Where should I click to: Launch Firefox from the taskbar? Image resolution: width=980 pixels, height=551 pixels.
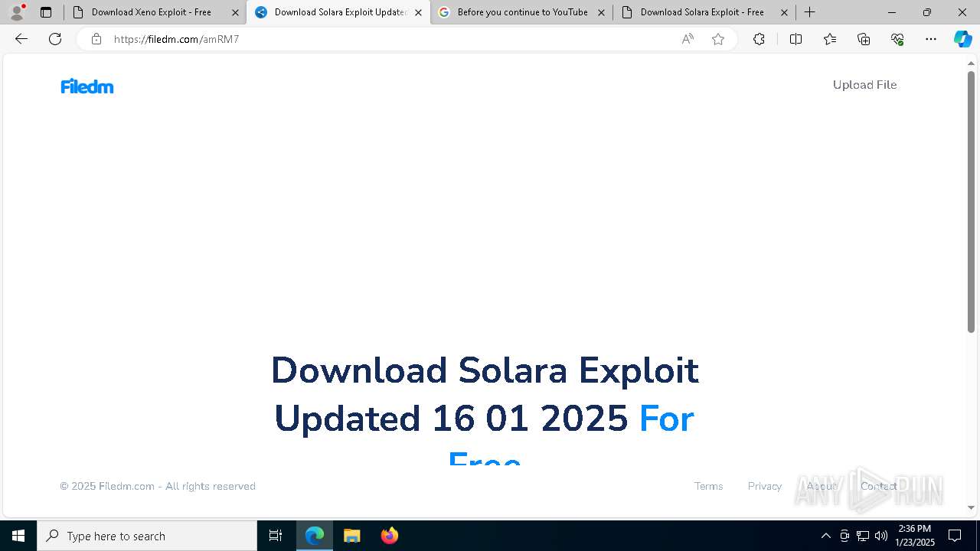389,536
